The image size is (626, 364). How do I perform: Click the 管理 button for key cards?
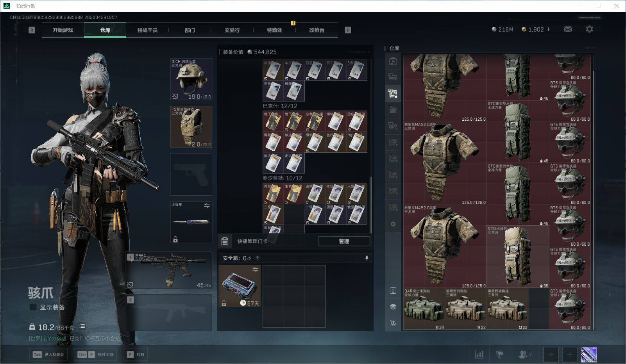tap(344, 241)
